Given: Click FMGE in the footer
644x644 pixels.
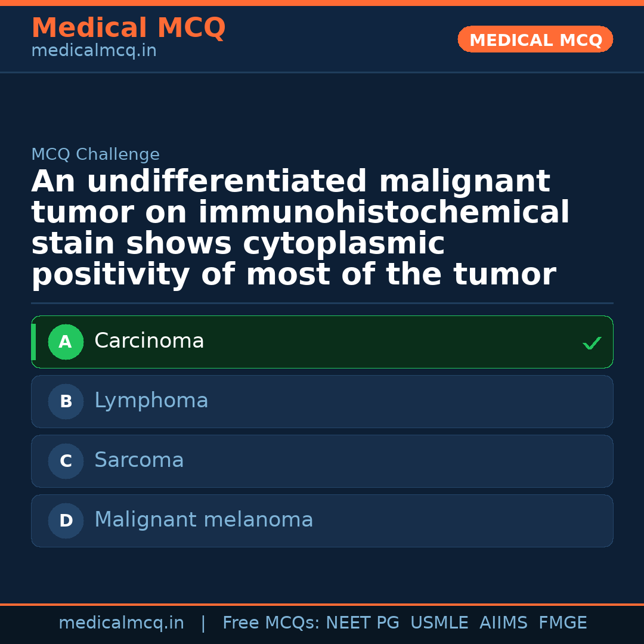Looking at the screenshot, I should [x=562, y=623].
